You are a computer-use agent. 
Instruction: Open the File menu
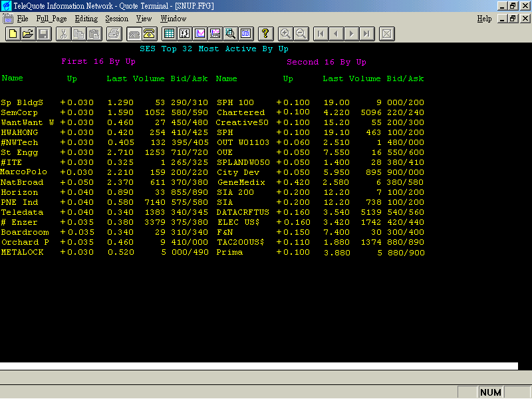[x=23, y=19]
